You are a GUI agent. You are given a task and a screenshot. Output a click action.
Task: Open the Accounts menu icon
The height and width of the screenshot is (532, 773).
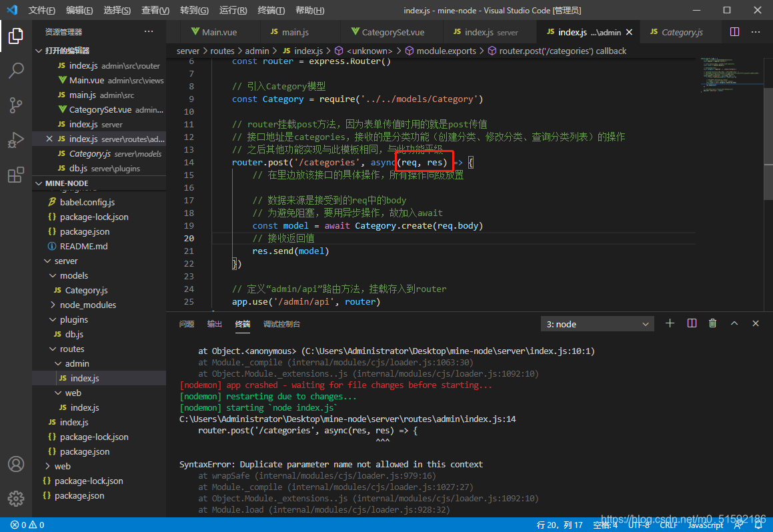click(16, 464)
